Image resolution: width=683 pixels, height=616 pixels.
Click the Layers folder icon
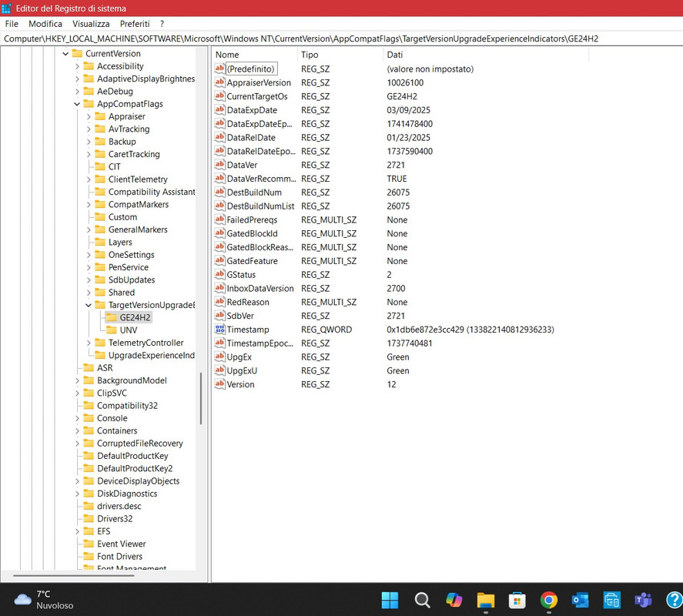click(100, 243)
